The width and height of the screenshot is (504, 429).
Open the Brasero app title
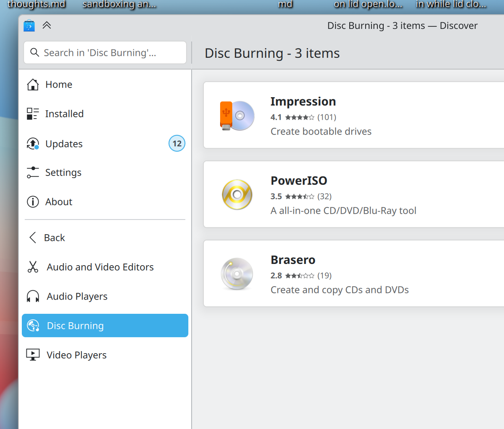click(x=293, y=260)
